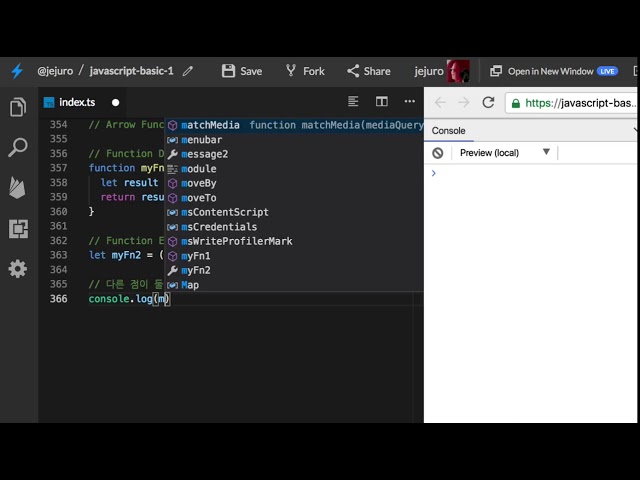Choose the matchMedia autocomplete suggestion
The width and height of the screenshot is (640, 480).
tap(210, 125)
